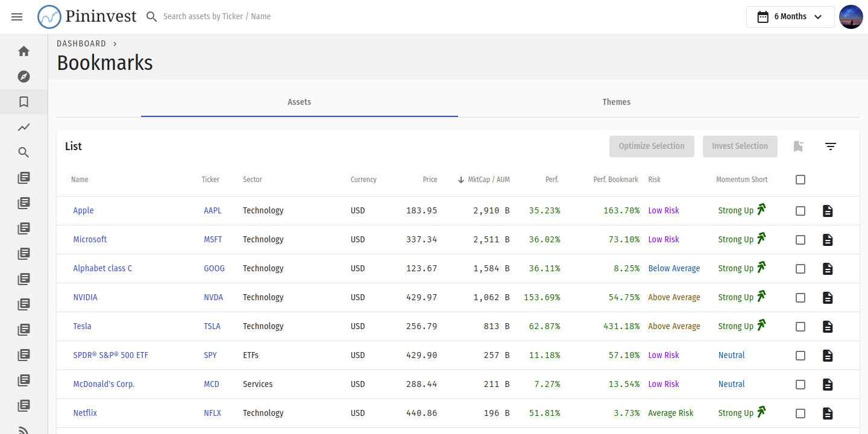Click the MSFT ticker link

pos(213,239)
